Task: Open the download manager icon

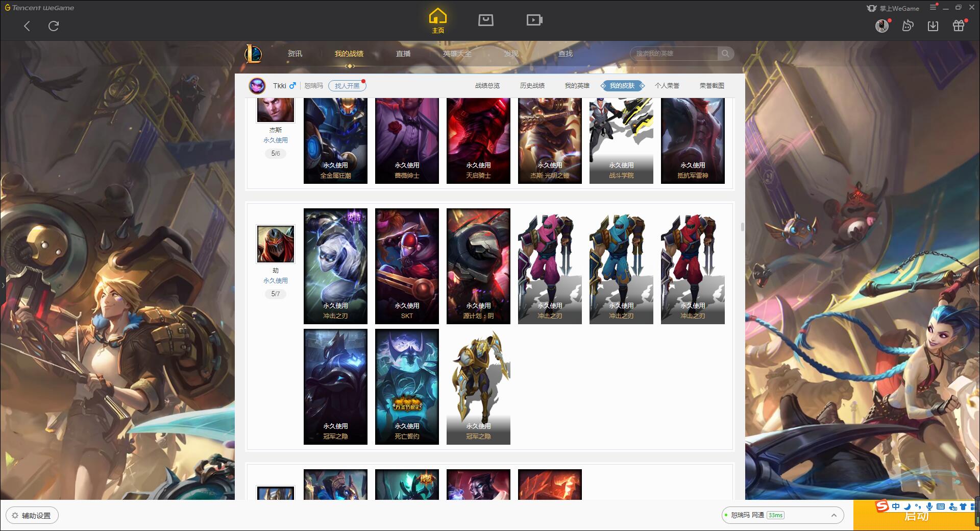Action: point(933,26)
